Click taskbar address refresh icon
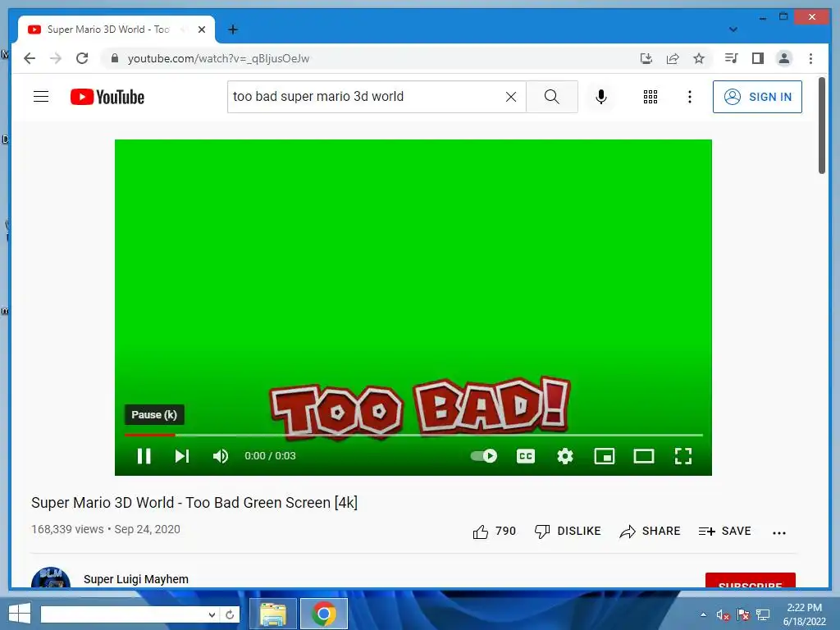The height and width of the screenshot is (630, 840). tap(230, 614)
